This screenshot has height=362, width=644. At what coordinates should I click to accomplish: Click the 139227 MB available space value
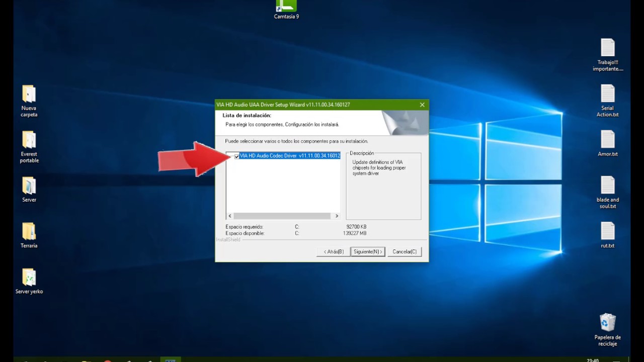[355, 233]
